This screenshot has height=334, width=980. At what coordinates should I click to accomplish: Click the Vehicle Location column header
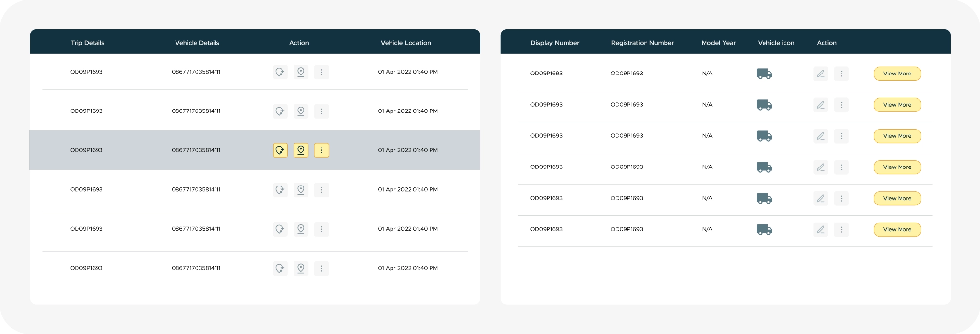pos(406,43)
